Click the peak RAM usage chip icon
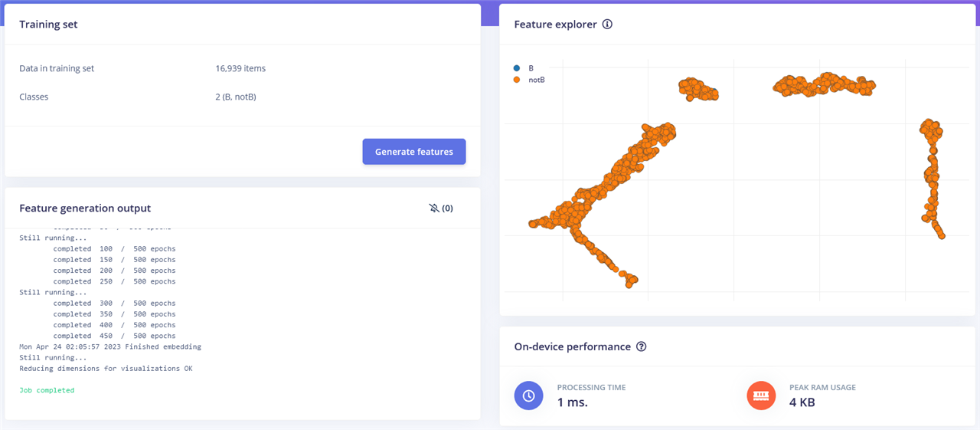980x430 pixels. 761,396
